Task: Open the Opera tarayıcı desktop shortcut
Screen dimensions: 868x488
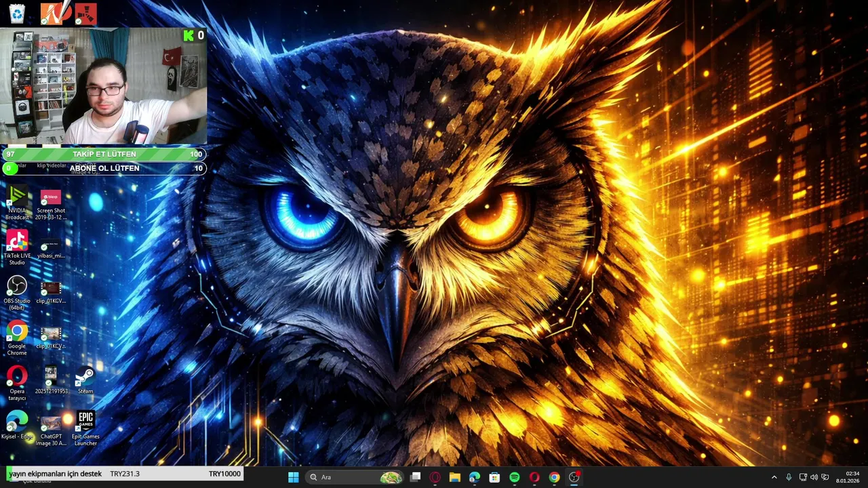Action: point(17,383)
